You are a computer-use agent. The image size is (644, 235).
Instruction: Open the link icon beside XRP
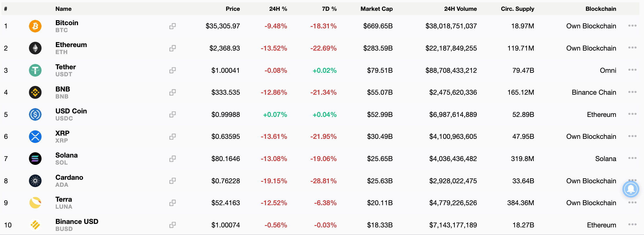pyautogui.click(x=173, y=136)
